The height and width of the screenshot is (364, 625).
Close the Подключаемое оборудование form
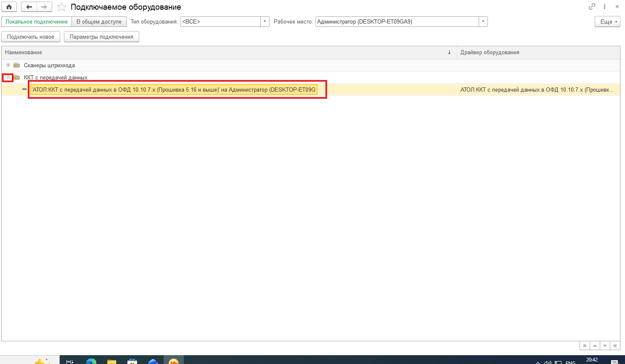click(617, 6)
